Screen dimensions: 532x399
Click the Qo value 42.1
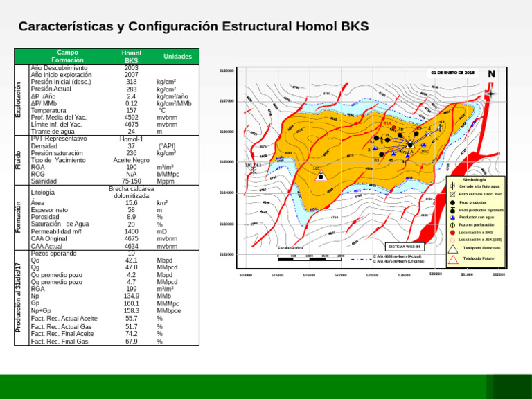tap(132, 260)
